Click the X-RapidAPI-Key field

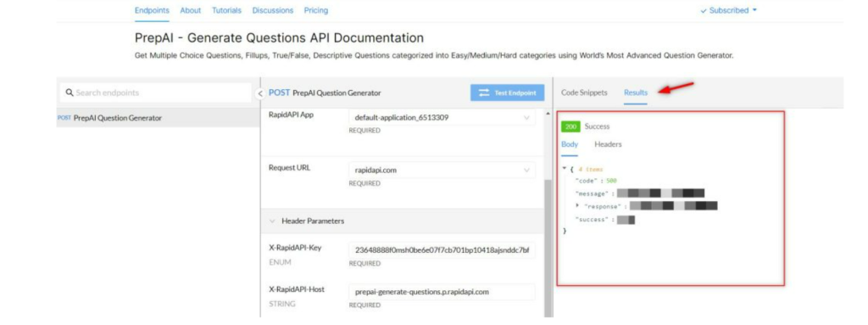[442, 250]
